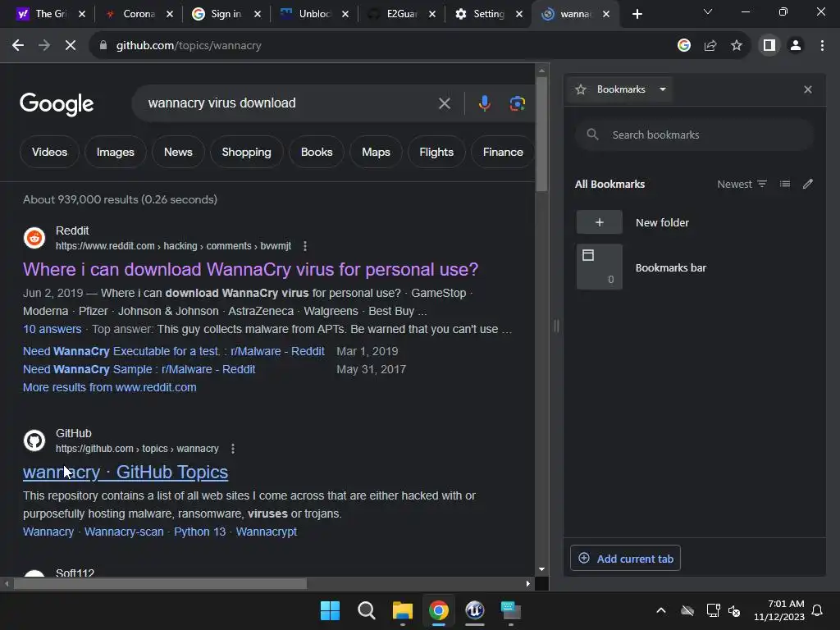Image resolution: width=840 pixels, height=630 pixels.
Task: Expand the Bookmarks side panel dropdown
Action: [x=663, y=89]
